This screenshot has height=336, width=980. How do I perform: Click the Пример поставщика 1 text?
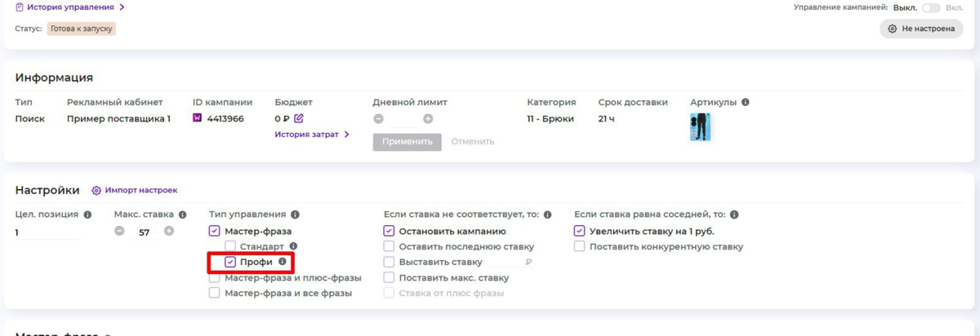[118, 118]
